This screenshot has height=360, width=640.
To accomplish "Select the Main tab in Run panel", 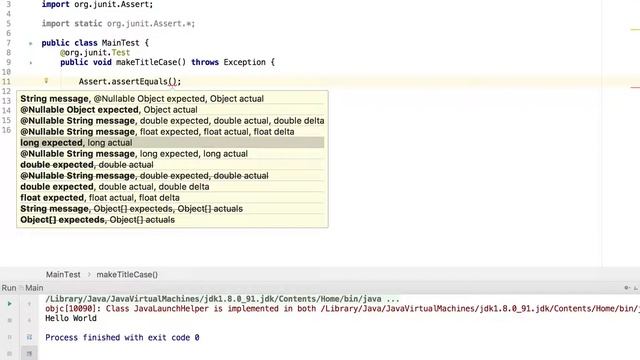I will (34, 288).
